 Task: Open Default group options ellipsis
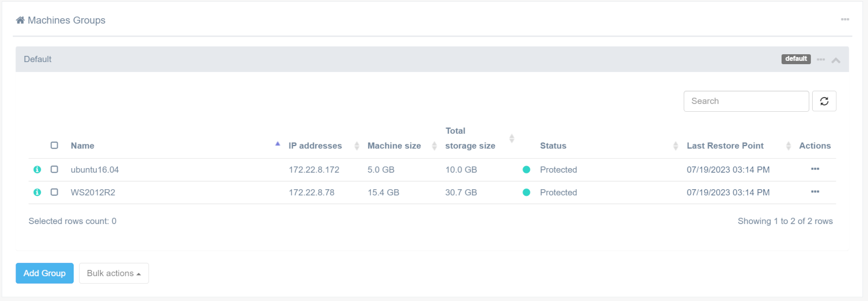click(x=821, y=59)
